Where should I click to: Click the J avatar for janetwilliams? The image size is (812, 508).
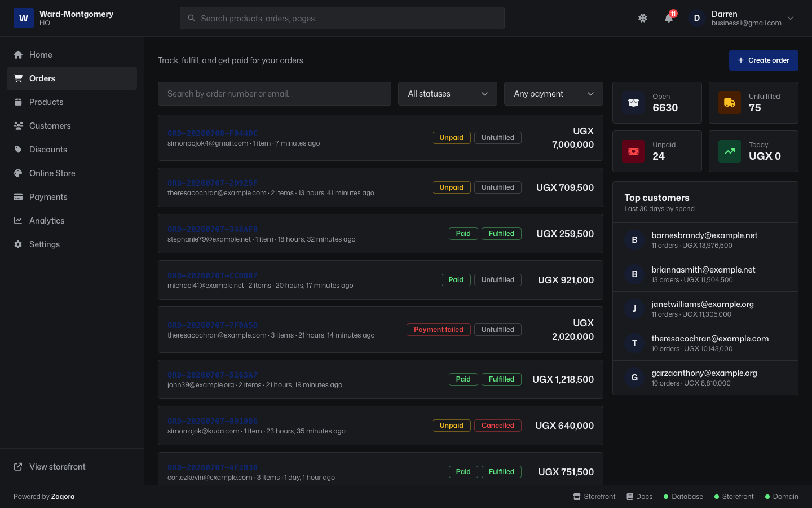(634, 309)
